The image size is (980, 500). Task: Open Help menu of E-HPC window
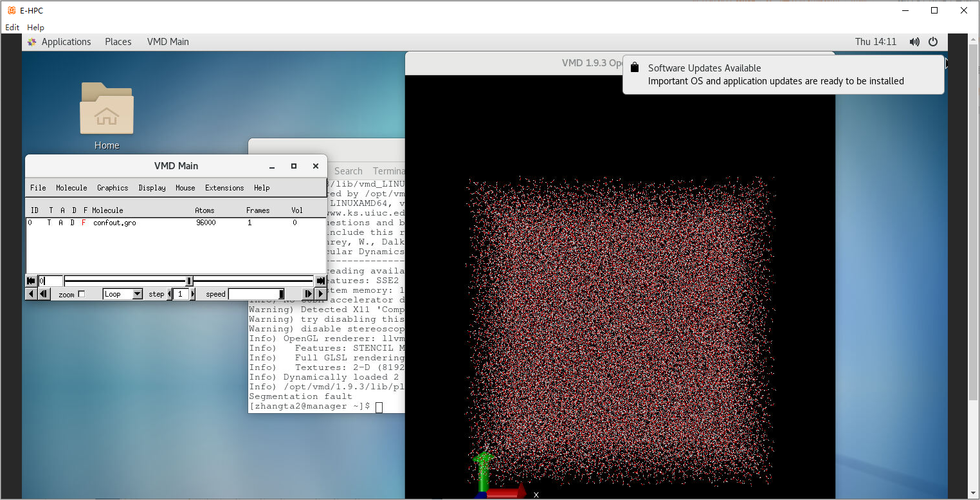[x=35, y=28]
